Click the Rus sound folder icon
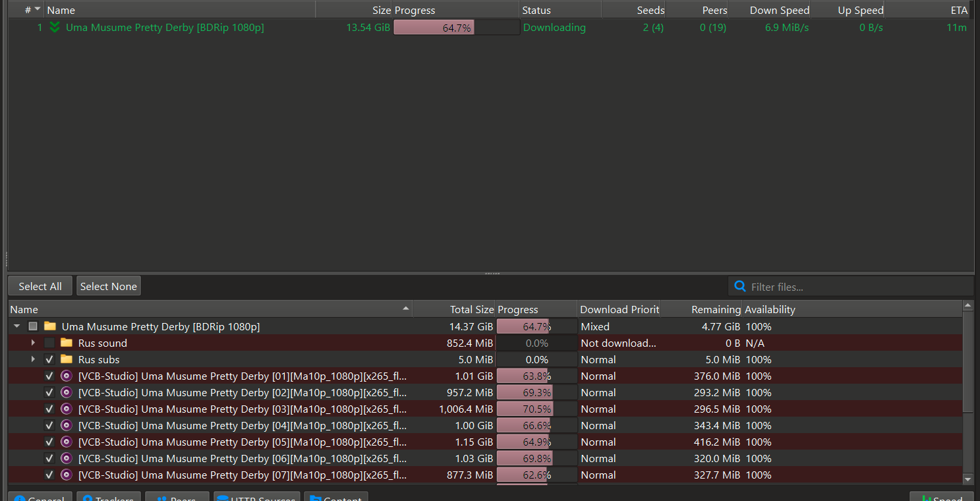This screenshot has width=980, height=501. point(66,343)
